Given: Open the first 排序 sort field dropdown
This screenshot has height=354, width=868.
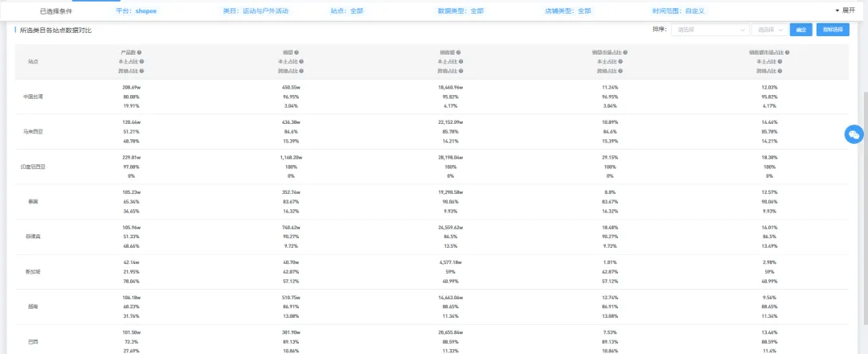Looking at the screenshot, I should click(x=710, y=29).
